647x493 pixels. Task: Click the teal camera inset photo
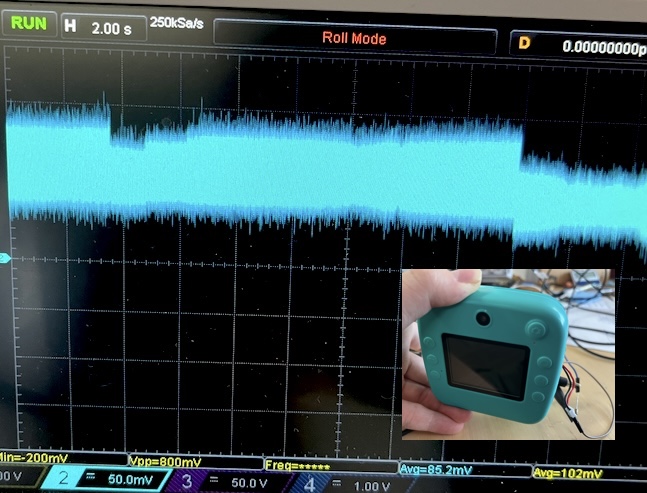[508, 354]
